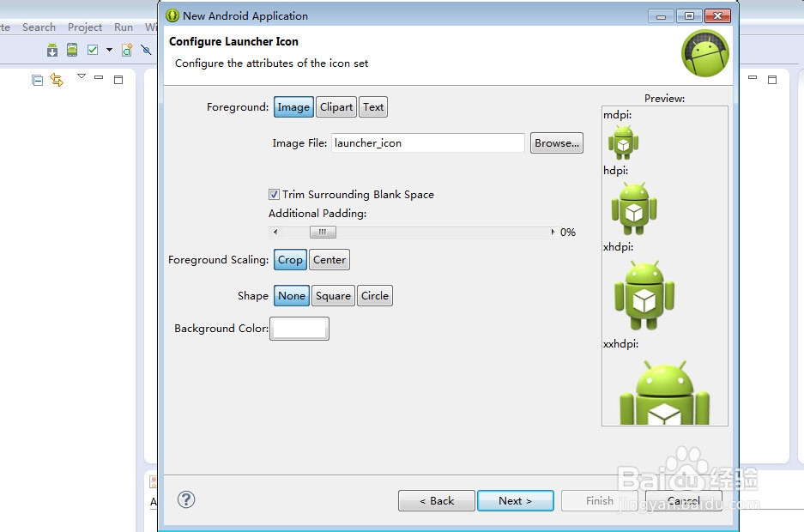Click the padding slider left arrow
The height and width of the screenshot is (532, 804).
pyautogui.click(x=275, y=233)
